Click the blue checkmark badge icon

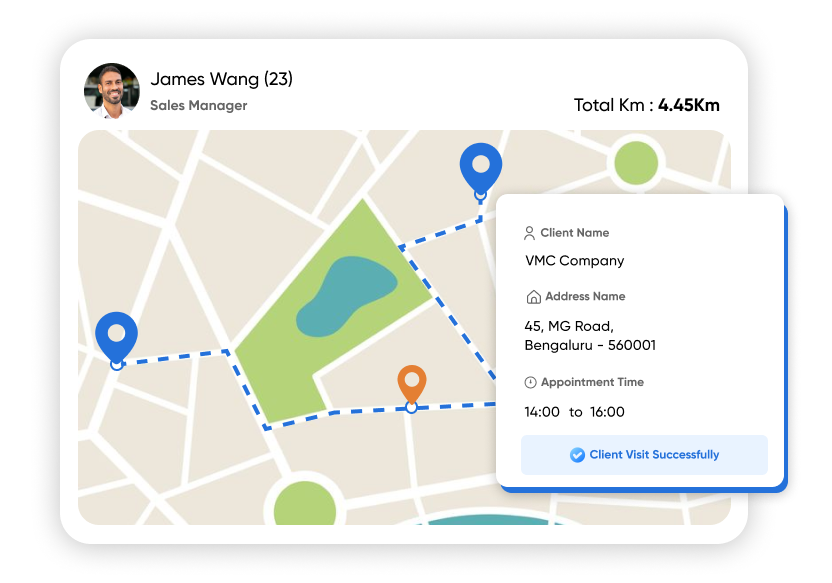tap(577, 455)
